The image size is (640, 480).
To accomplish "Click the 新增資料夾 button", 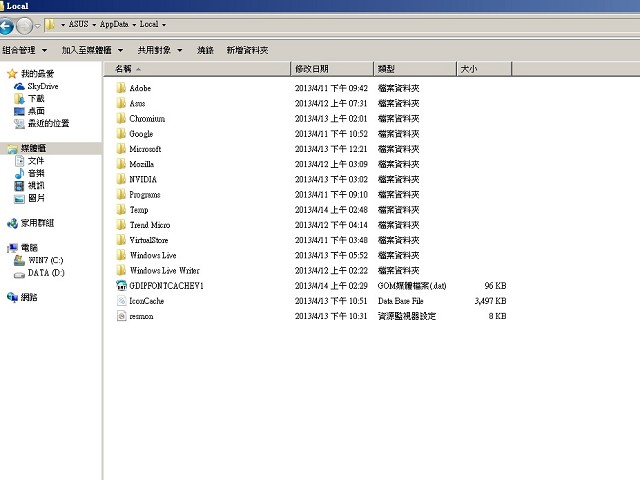I will click(247, 50).
